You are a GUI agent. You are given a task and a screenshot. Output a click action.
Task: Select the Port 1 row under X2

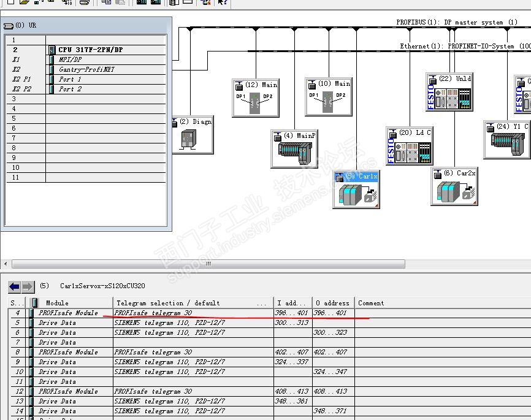point(70,79)
